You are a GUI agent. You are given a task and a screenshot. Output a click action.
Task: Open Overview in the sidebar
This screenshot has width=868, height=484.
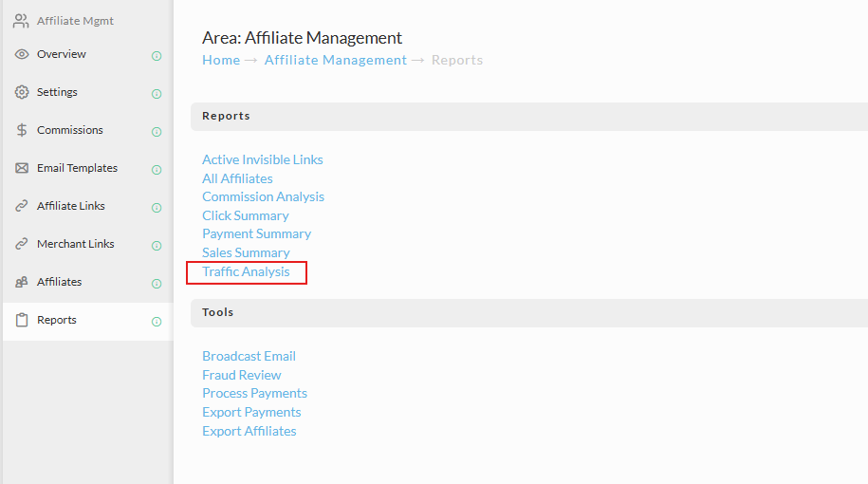click(x=62, y=54)
